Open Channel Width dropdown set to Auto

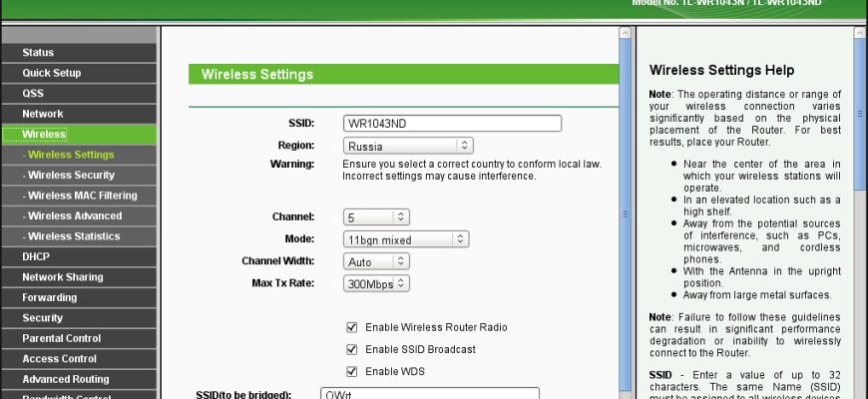point(375,261)
